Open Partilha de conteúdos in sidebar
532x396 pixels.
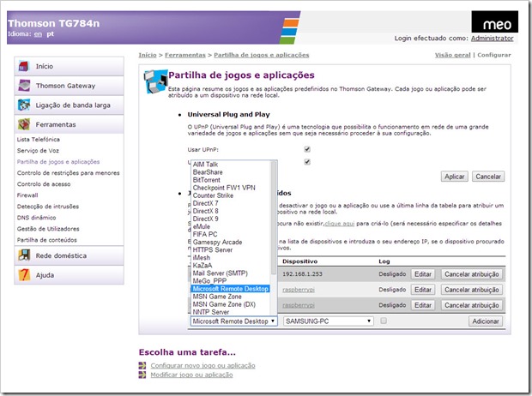[47, 240]
